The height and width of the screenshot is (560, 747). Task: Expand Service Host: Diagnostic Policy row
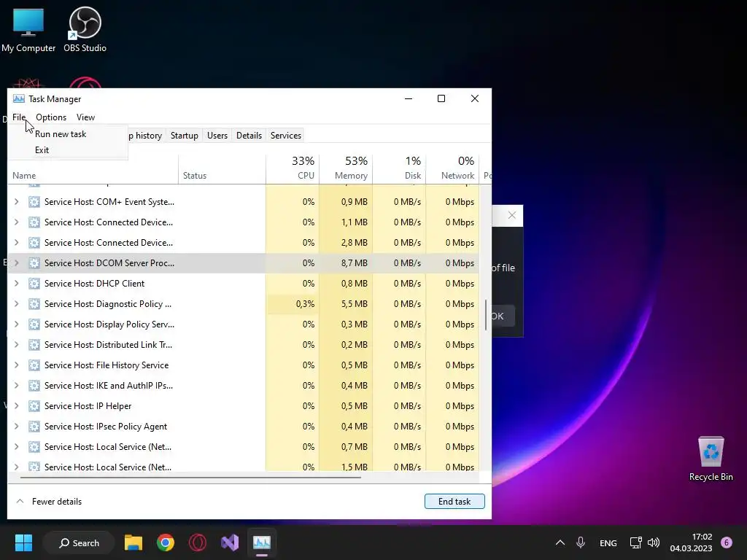click(17, 304)
